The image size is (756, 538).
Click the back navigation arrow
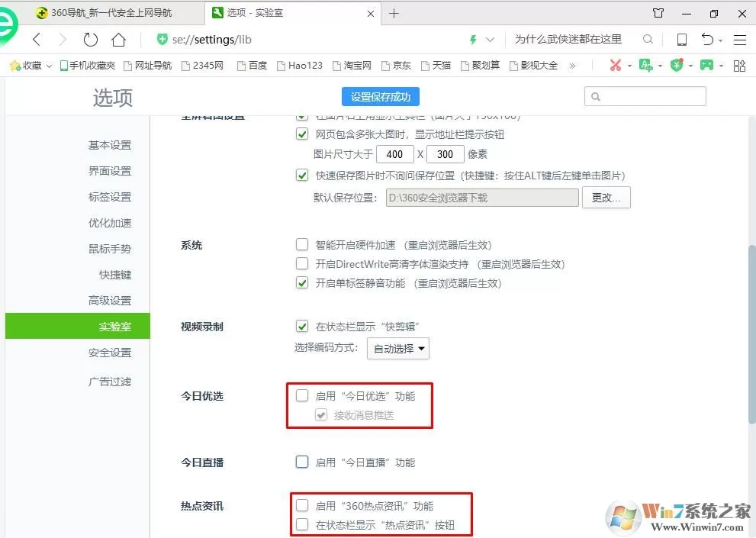[37, 40]
